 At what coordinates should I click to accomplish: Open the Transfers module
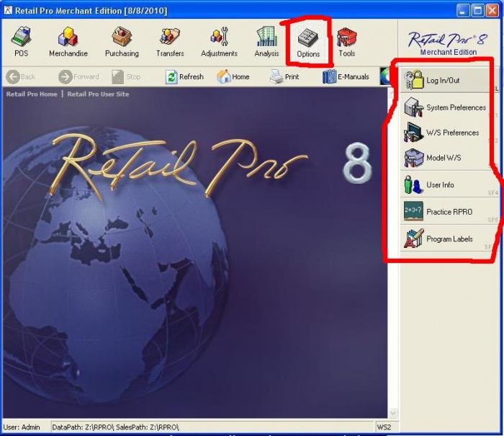170,42
